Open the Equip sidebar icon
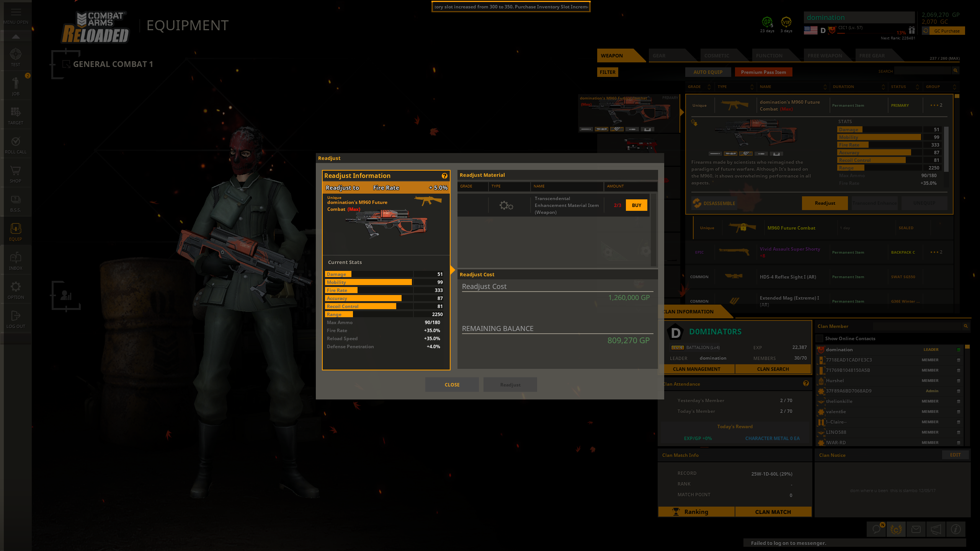Viewport: 980px width, 551px height. [x=16, y=229]
